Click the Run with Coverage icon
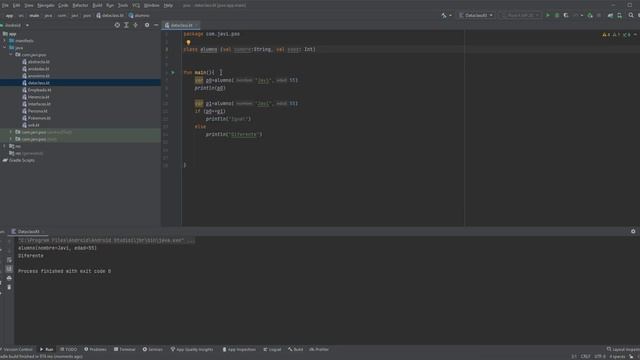640x360 pixels. pyautogui.click(x=566, y=16)
